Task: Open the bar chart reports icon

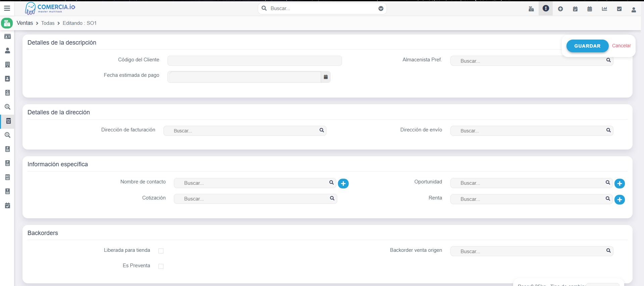Action: [604, 9]
